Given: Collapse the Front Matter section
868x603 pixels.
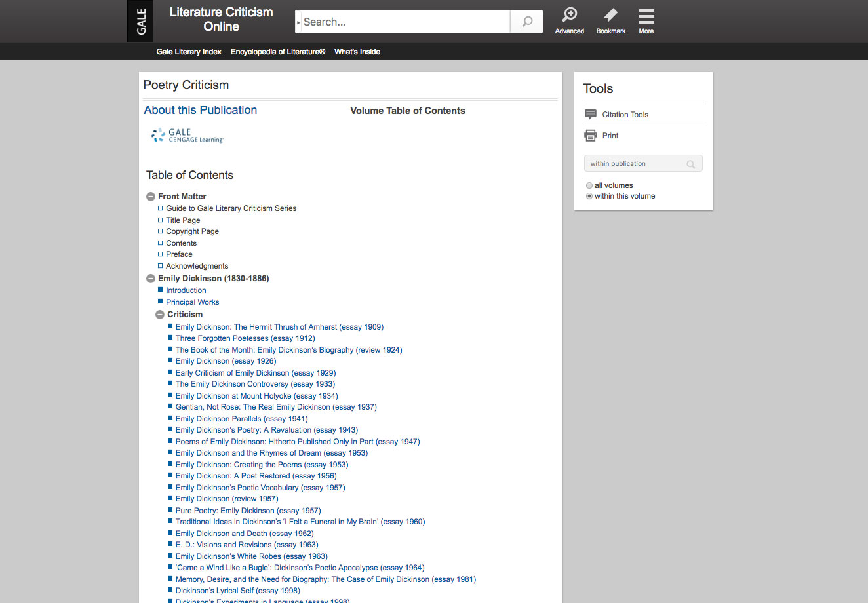Looking at the screenshot, I should 151,197.
